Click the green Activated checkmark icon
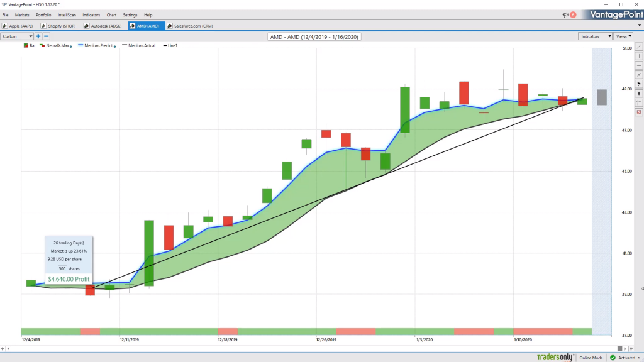This screenshot has height=362, width=644. 613,358
